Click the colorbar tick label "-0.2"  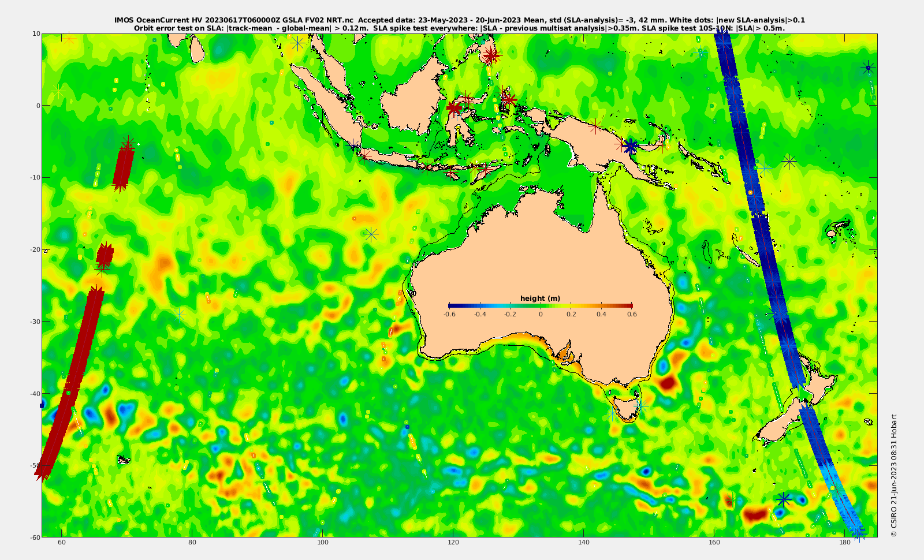tap(510, 315)
